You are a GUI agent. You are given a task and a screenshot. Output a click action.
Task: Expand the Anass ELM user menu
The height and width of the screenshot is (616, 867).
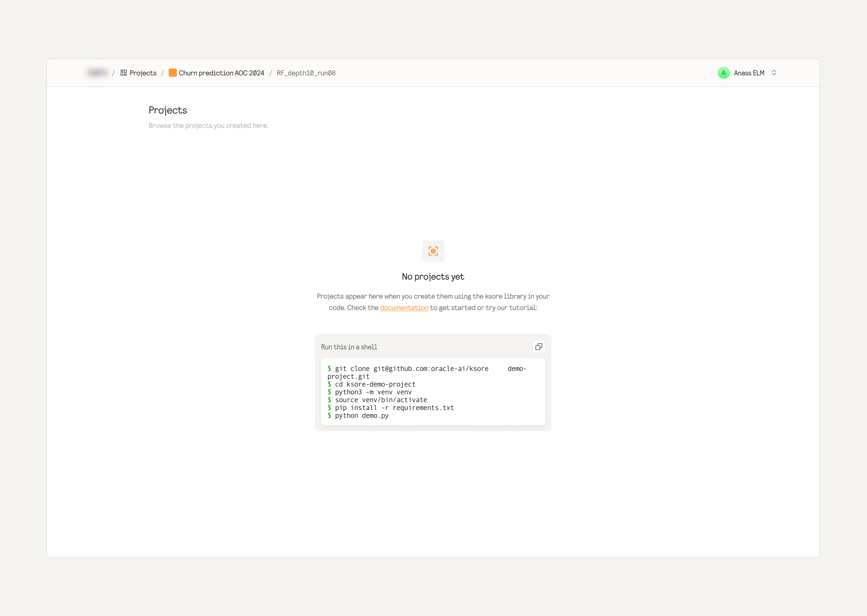[749, 72]
